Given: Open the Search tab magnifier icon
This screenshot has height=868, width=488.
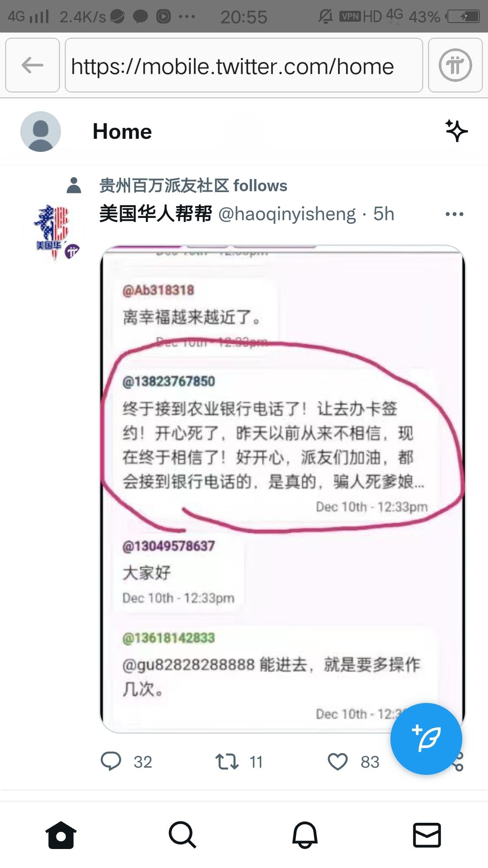Looking at the screenshot, I should pyautogui.click(x=183, y=835).
